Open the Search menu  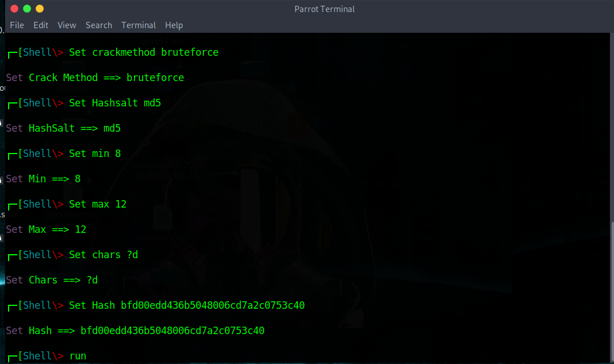click(x=99, y=25)
